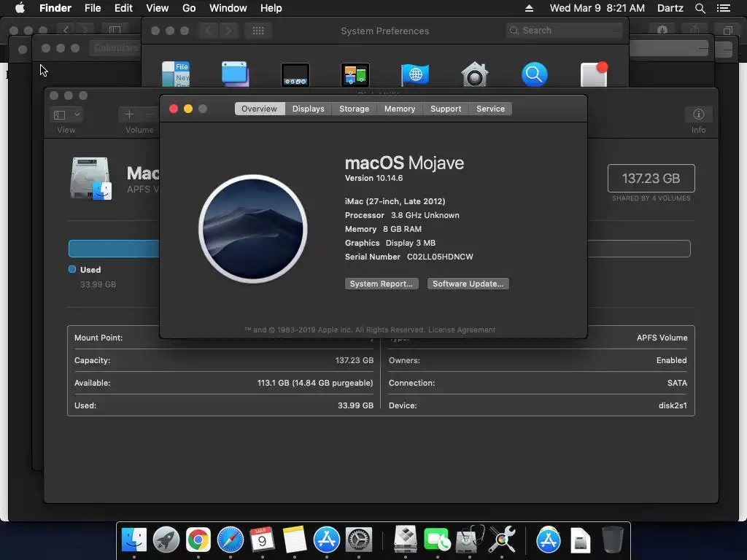Image resolution: width=747 pixels, height=560 pixels.
Task: Click the Info button in Disk Utility
Action: coord(698,114)
